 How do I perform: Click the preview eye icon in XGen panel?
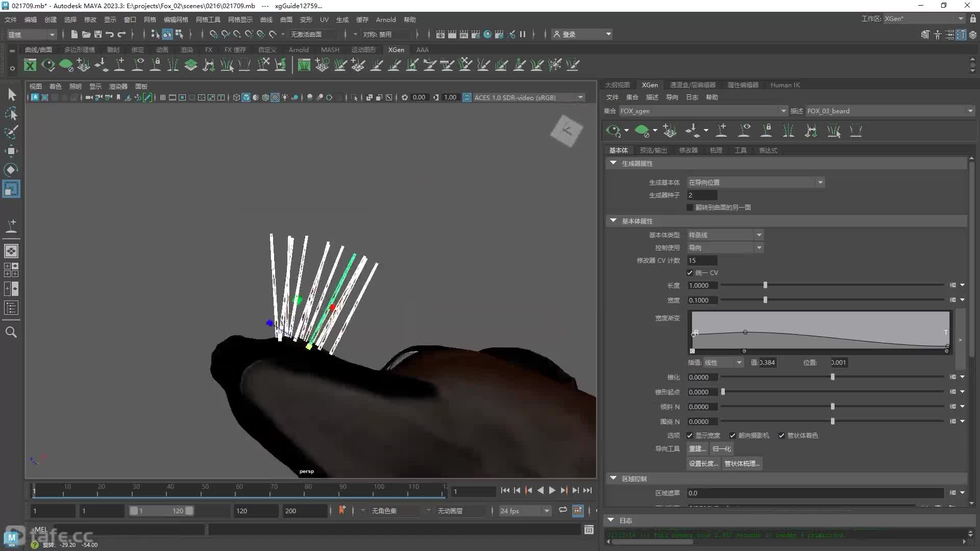(613, 131)
